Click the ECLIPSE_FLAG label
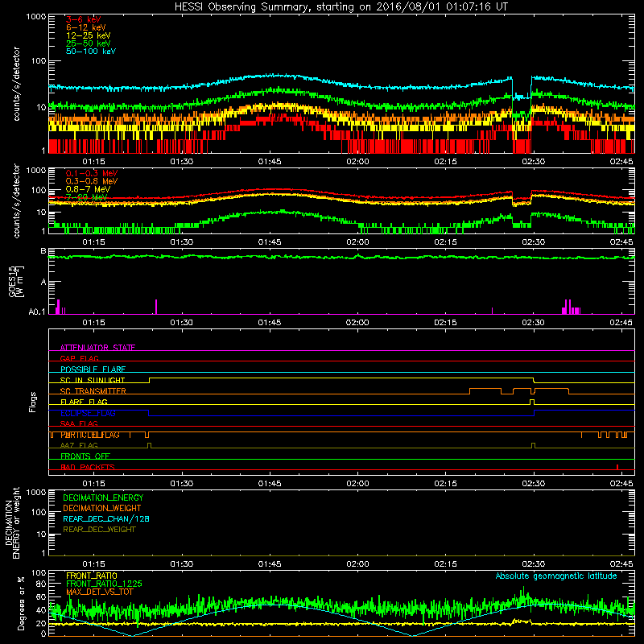 tap(88, 413)
